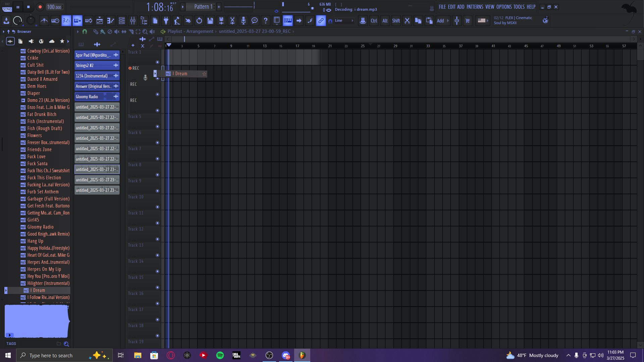
Task: Click the scissors cut icon
Action: point(407,21)
